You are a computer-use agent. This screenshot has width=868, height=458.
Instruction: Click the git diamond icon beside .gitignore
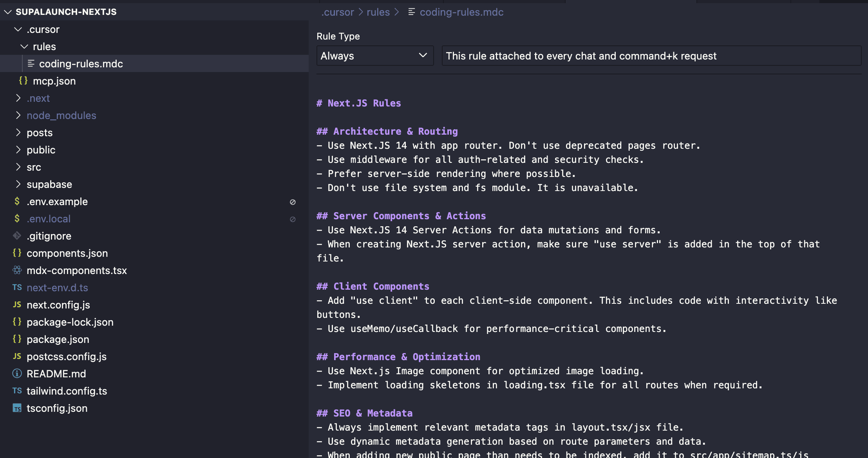point(17,236)
